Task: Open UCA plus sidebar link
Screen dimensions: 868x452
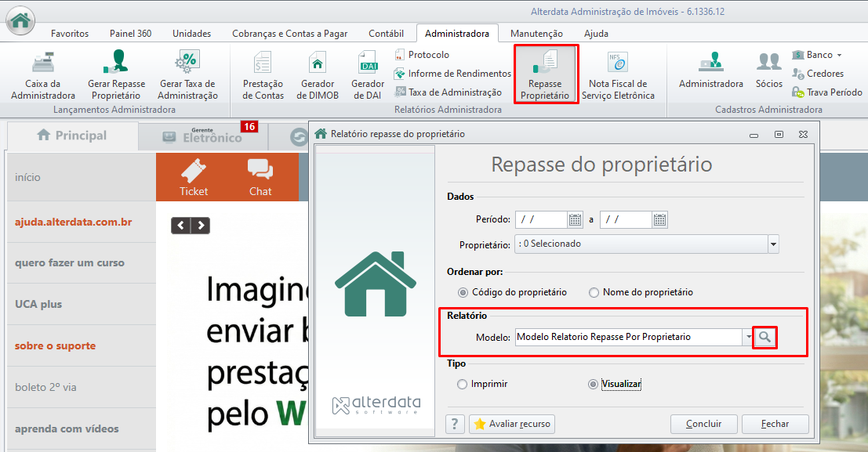Action: tap(38, 304)
